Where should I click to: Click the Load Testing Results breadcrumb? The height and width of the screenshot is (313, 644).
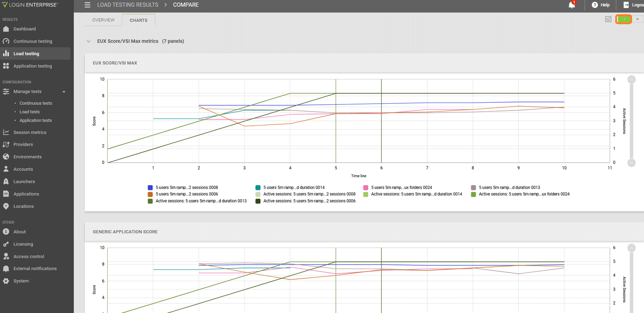[x=128, y=5]
